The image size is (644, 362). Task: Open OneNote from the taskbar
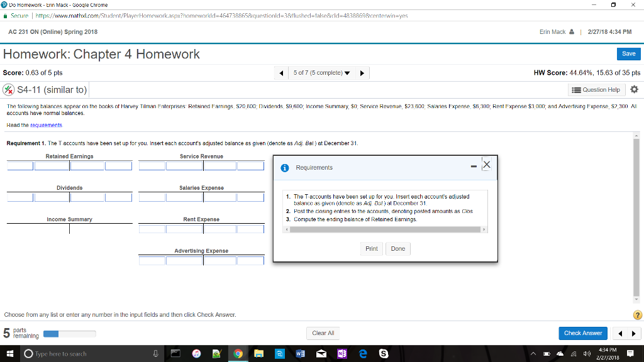pos(342,353)
